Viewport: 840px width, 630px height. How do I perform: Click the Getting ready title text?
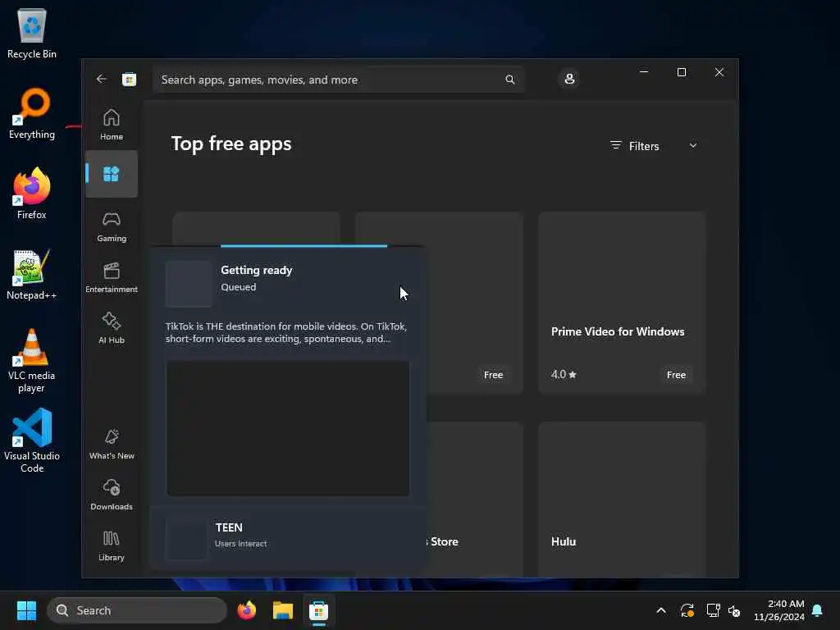pos(257,270)
